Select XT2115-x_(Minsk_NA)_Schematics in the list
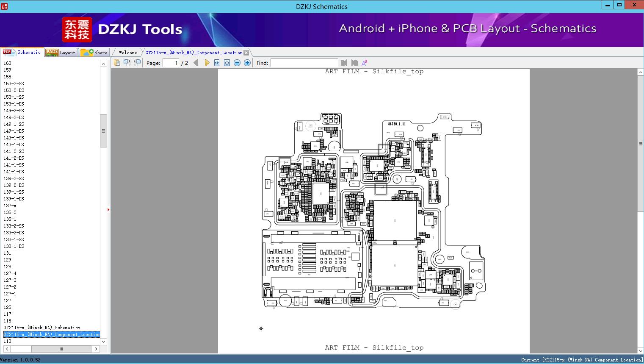Screen dimensions: 644x364 click(x=42, y=328)
